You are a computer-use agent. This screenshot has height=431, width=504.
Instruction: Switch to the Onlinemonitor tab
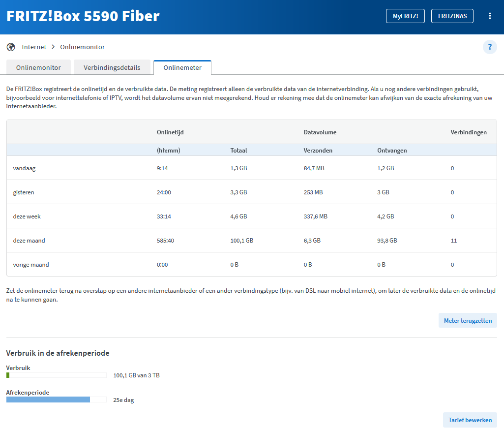[x=38, y=67]
